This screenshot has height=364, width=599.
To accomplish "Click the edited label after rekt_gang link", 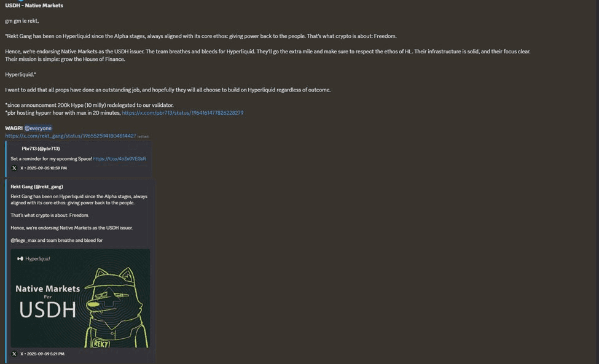I will coord(143,137).
